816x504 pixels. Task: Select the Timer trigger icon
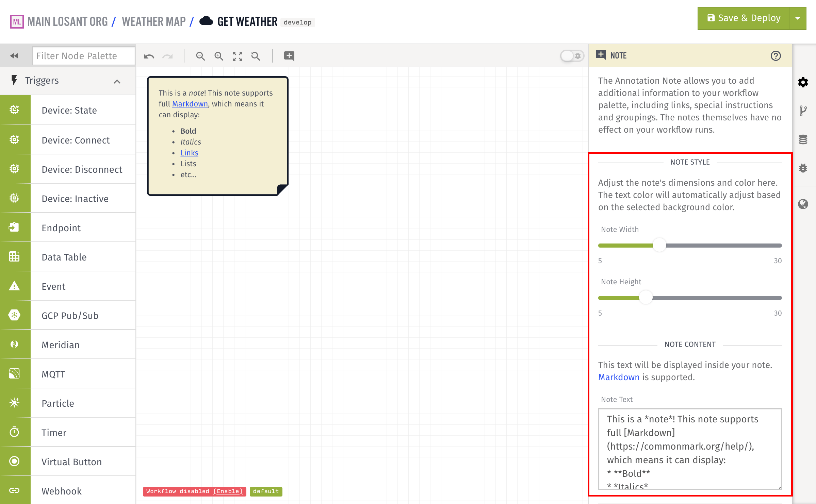[15, 432]
